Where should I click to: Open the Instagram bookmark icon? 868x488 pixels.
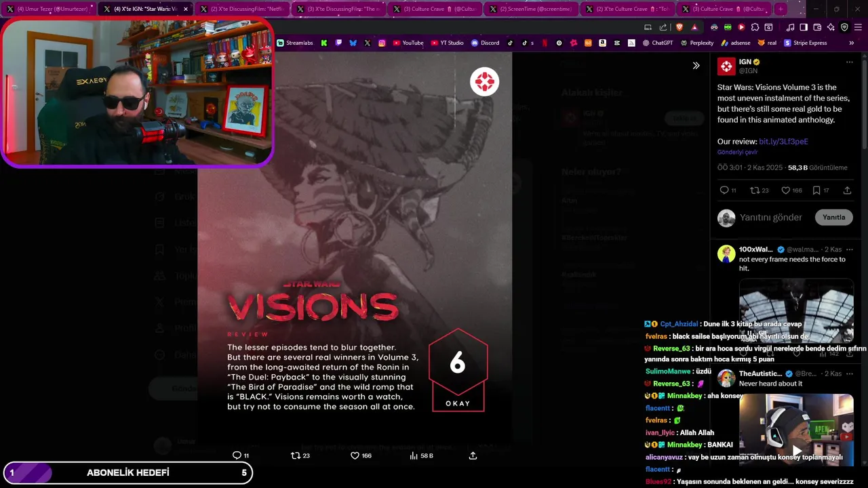pos(382,43)
